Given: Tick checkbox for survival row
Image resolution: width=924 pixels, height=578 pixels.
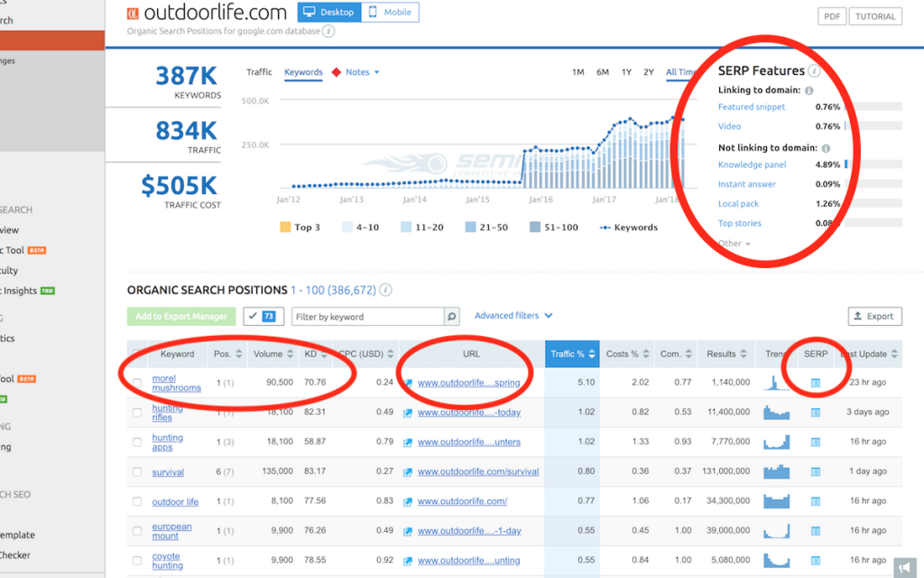Looking at the screenshot, I should [137, 471].
